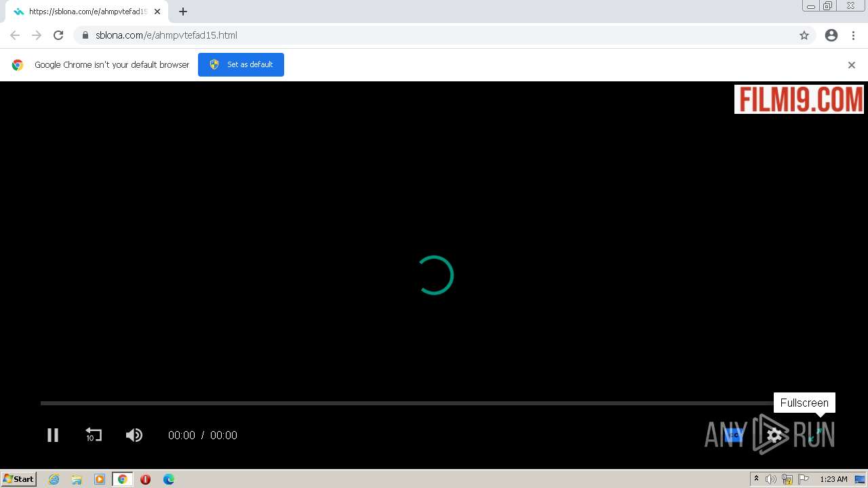Mute the video player volume
The image size is (868, 488).
[134, 435]
